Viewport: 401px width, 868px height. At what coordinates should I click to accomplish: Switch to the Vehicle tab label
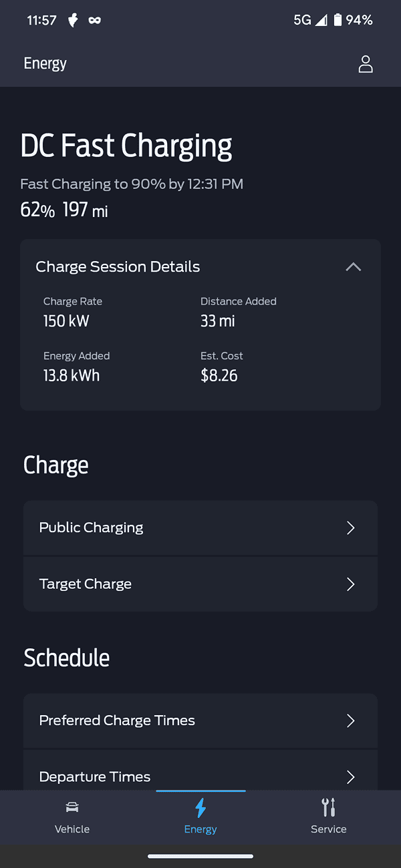point(72,829)
